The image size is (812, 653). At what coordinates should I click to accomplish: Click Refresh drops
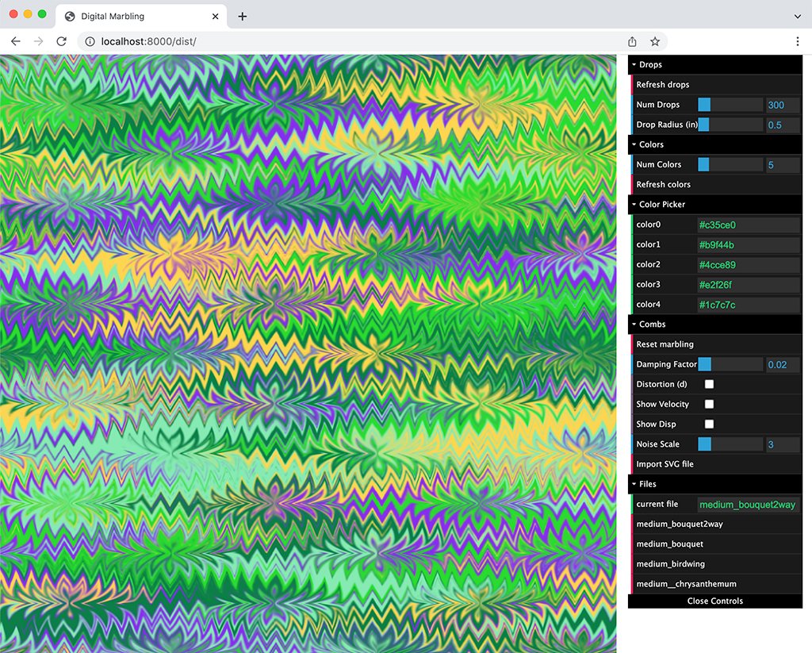click(715, 84)
